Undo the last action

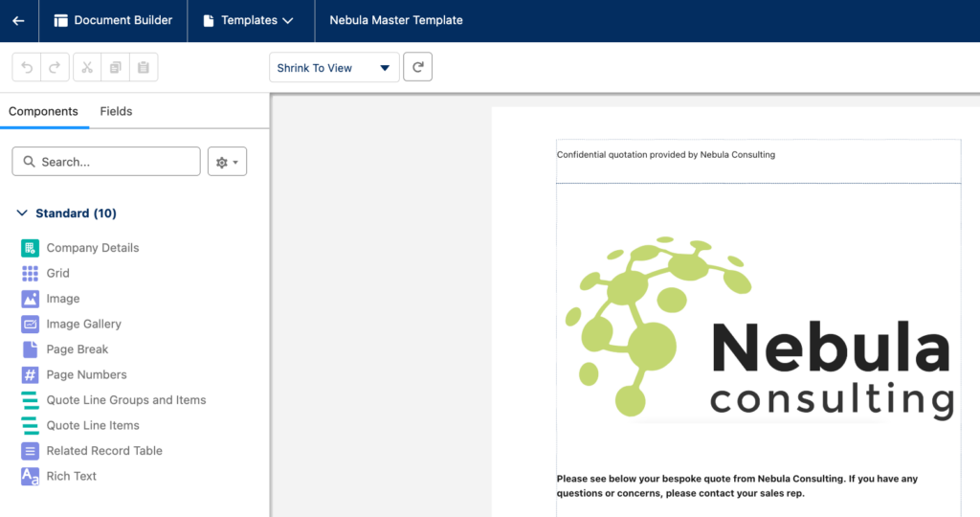[x=27, y=67]
